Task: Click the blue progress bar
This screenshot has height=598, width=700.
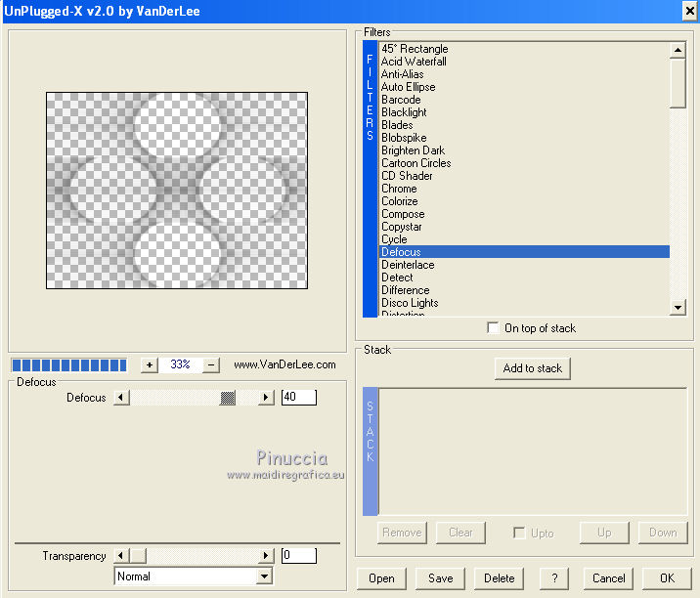Action: pos(69,365)
